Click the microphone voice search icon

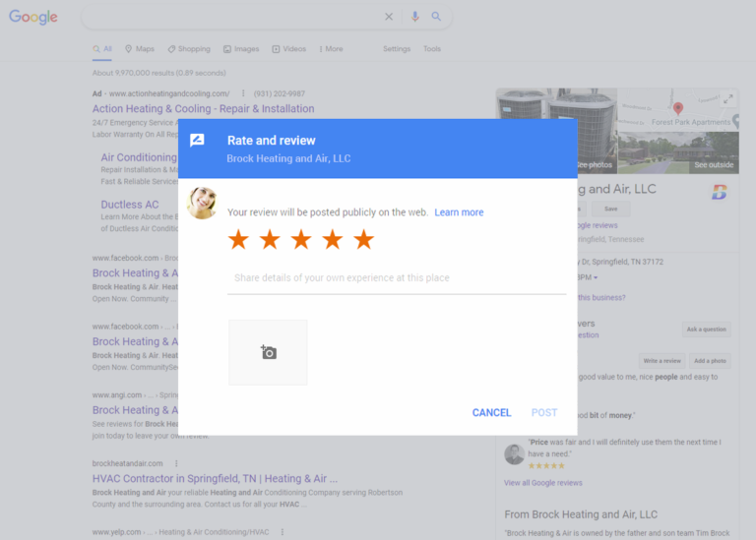pos(414,17)
